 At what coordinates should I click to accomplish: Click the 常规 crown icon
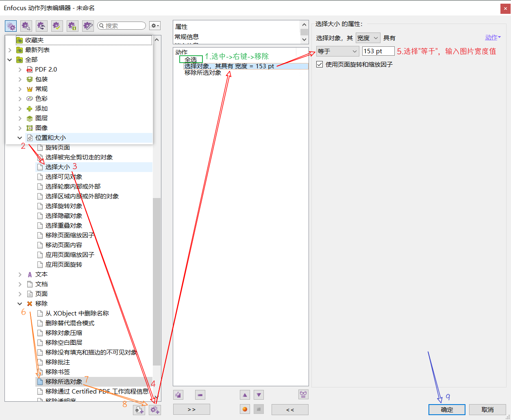pyautogui.click(x=30, y=89)
